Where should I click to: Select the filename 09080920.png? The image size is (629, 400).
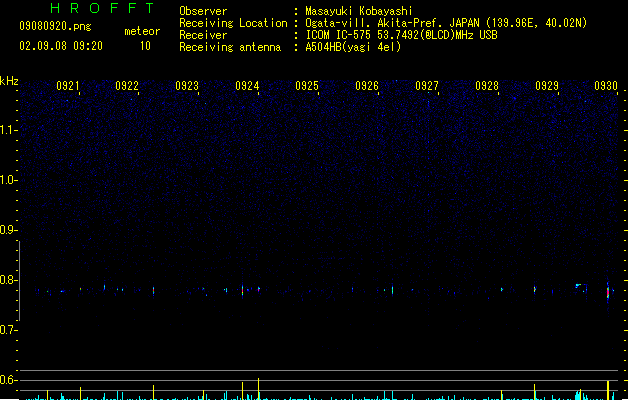55,26
